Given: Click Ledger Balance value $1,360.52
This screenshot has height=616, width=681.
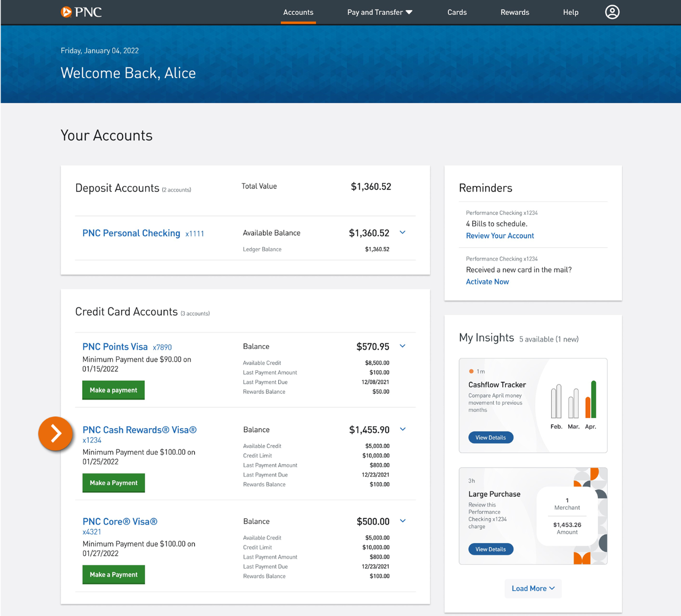Looking at the screenshot, I should (x=377, y=249).
